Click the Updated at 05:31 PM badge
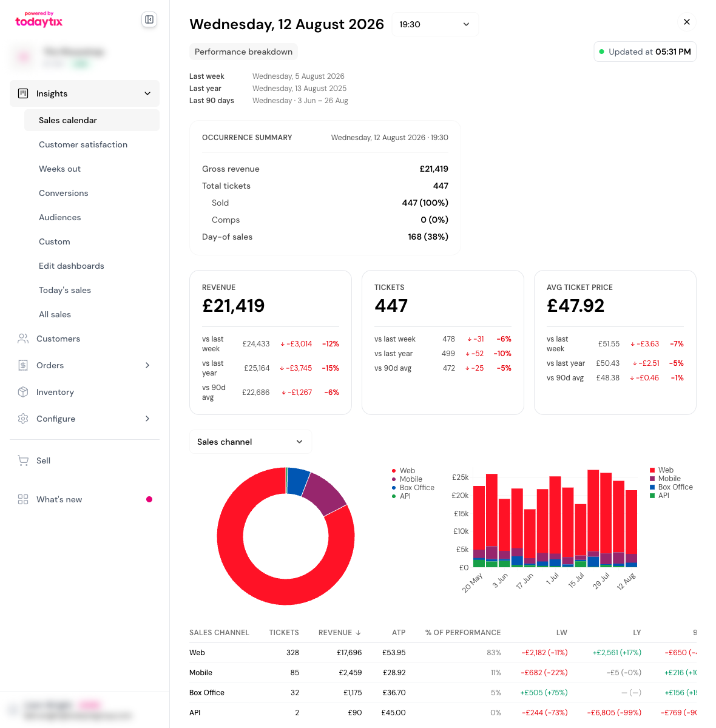The image size is (716, 728). (x=644, y=52)
